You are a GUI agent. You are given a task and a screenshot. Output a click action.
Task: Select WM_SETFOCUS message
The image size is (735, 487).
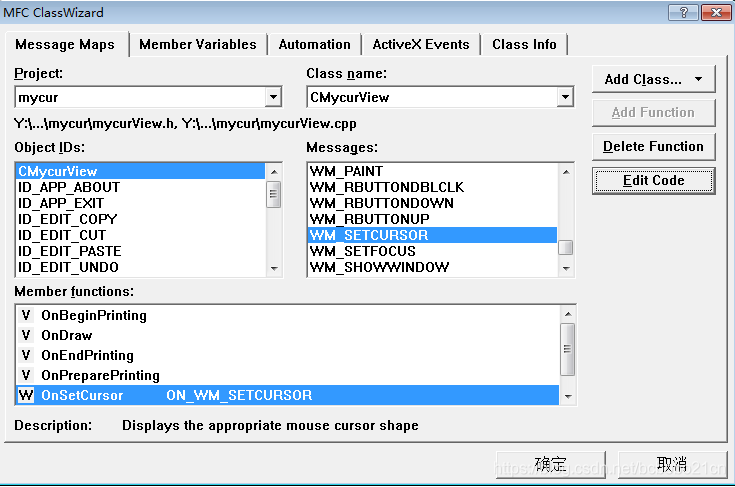click(x=433, y=251)
